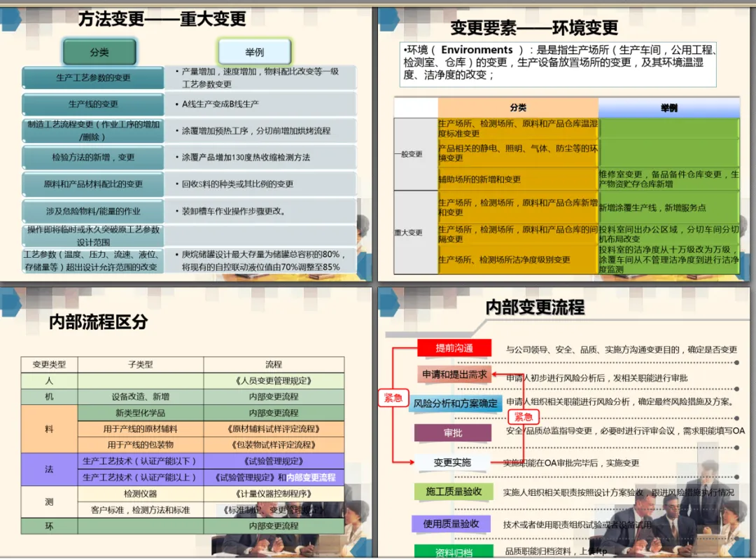Click '《计量仪器控制程序》' cell
This screenshot has width=756, height=559.
point(274,493)
